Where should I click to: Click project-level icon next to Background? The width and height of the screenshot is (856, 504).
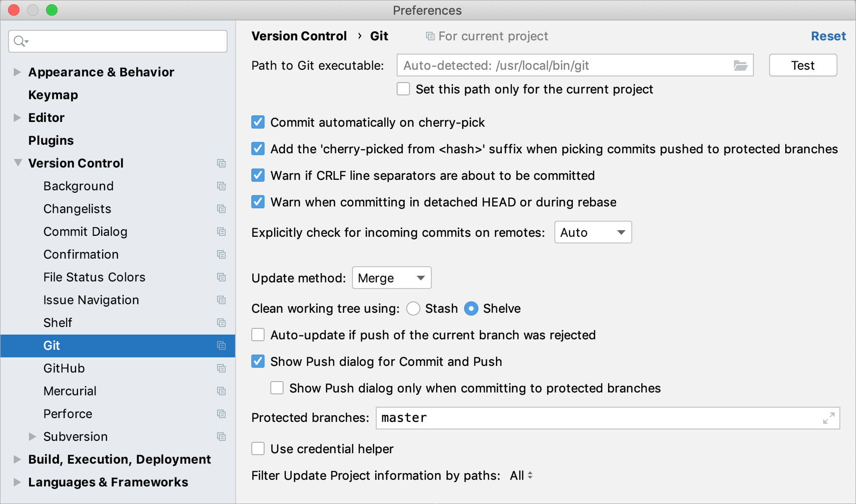[221, 186]
